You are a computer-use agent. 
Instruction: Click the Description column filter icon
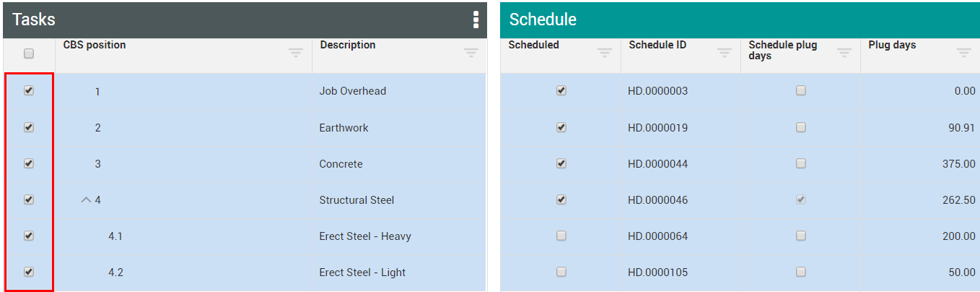tap(471, 52)
